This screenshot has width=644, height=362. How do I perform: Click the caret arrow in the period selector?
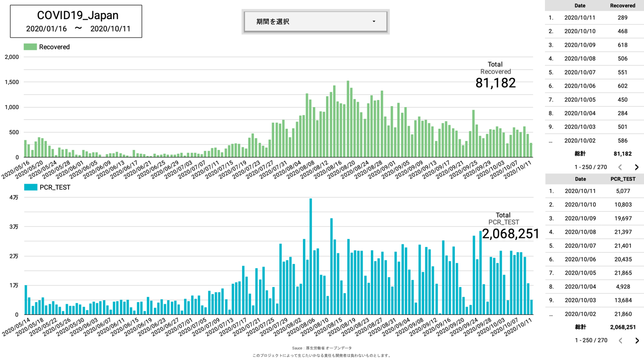click(374, 22)
